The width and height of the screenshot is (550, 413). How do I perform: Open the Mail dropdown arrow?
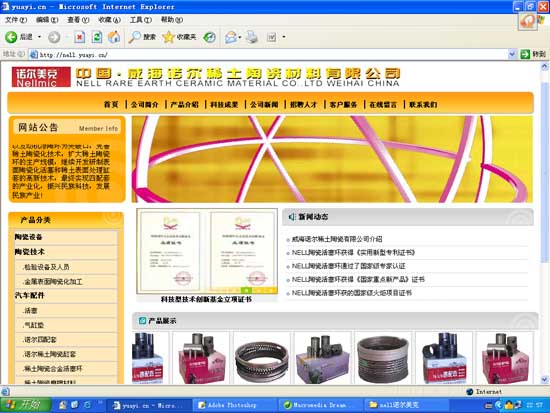(240, 37)
